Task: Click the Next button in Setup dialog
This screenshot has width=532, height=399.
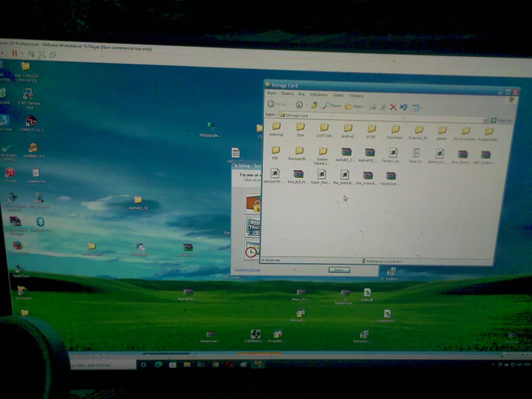Action: pos(338,270)
